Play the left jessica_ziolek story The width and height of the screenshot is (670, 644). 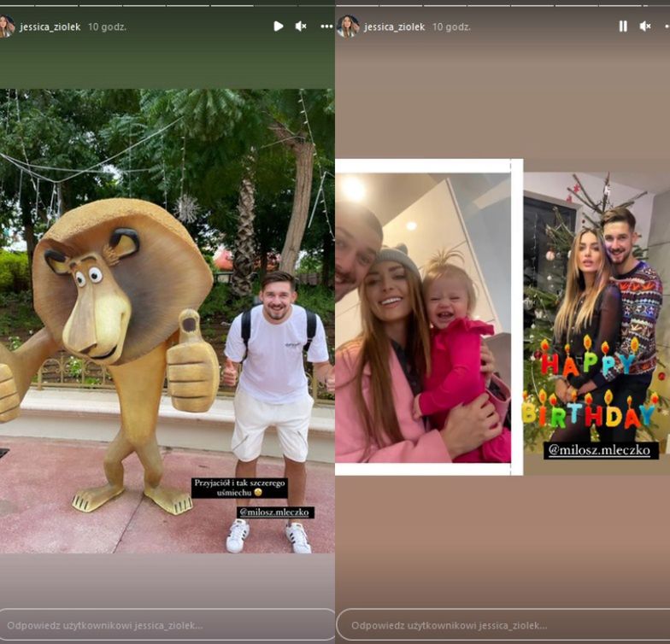279,26
